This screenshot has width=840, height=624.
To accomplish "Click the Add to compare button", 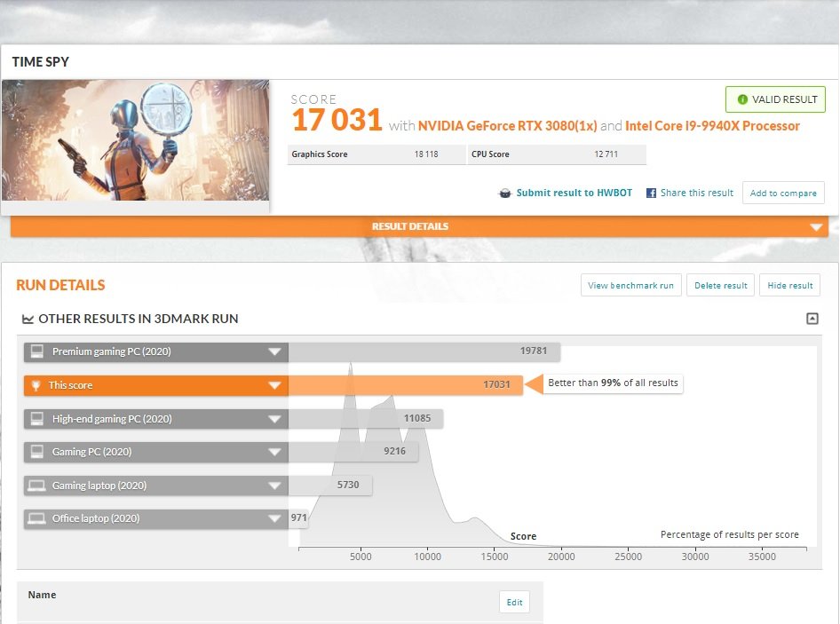I will click(x=783, y=193).
